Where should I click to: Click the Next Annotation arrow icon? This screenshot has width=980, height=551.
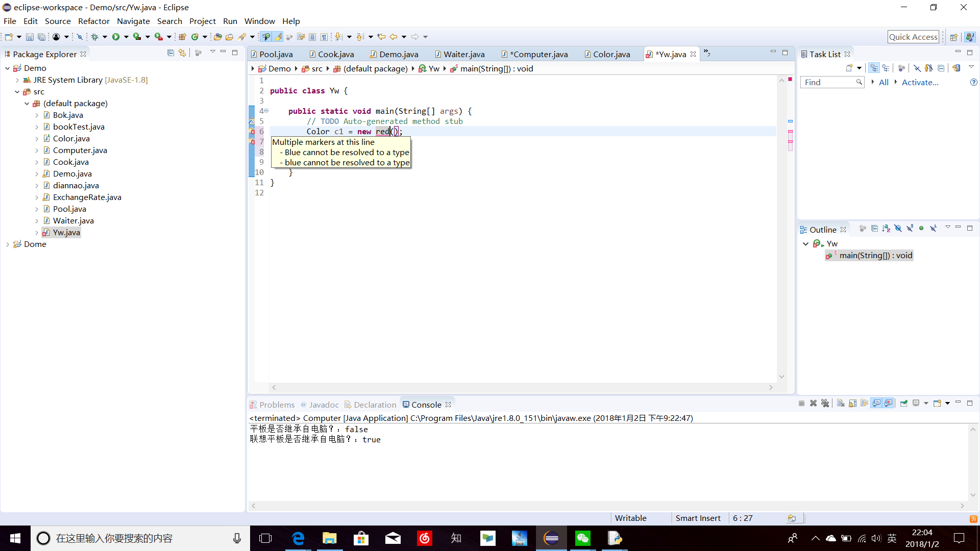click(338, 37)
